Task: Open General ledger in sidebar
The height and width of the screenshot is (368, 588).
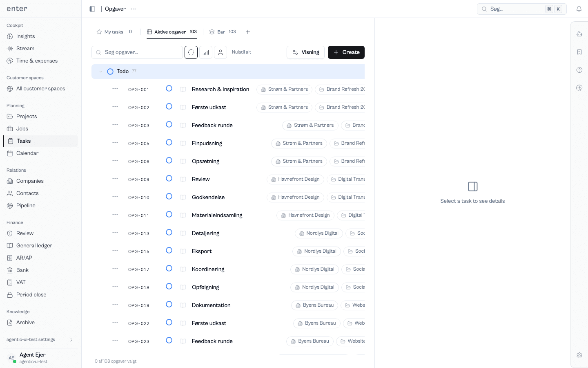Action: click(x=40, y=246)
